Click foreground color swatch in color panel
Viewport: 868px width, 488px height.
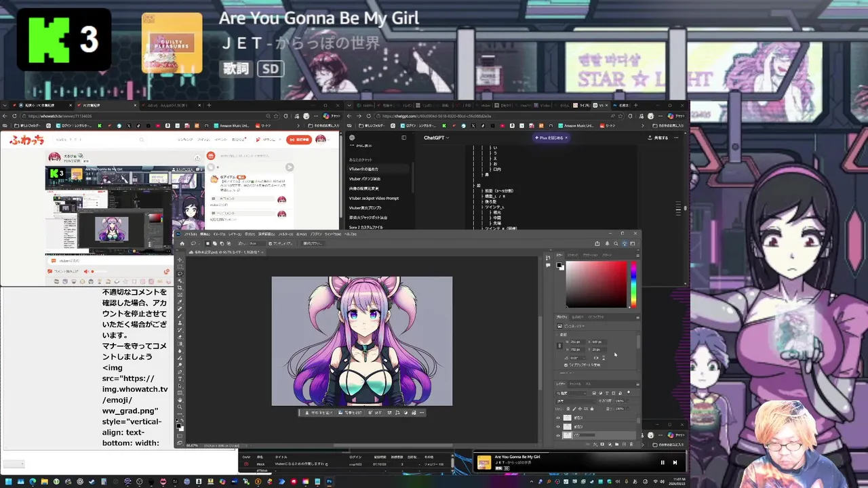[x=559, y=265]
